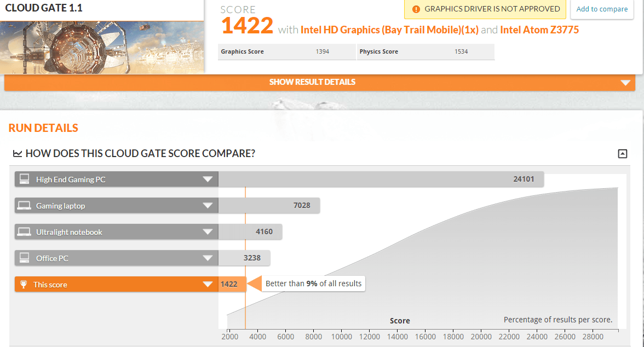The width and height of the screenshot is (644, 347).
Task: Click the 10000 axis tick label
Action: click(342, 337)
